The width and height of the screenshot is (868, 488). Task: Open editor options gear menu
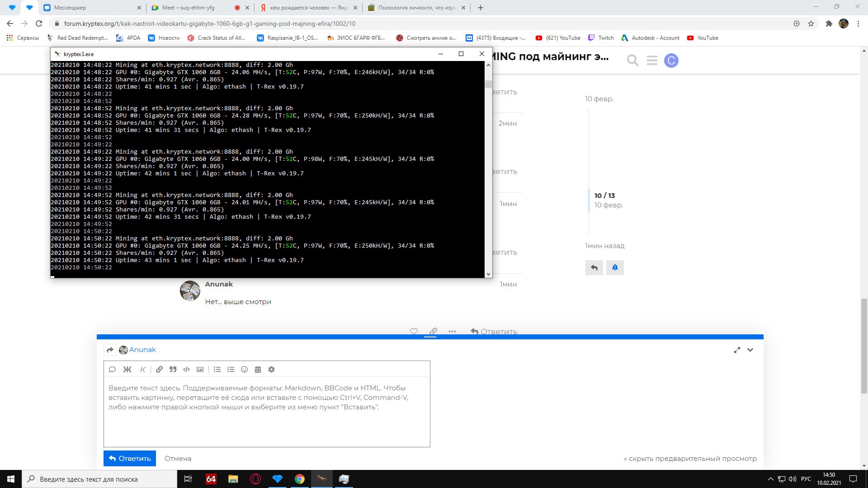coord(271,369)
